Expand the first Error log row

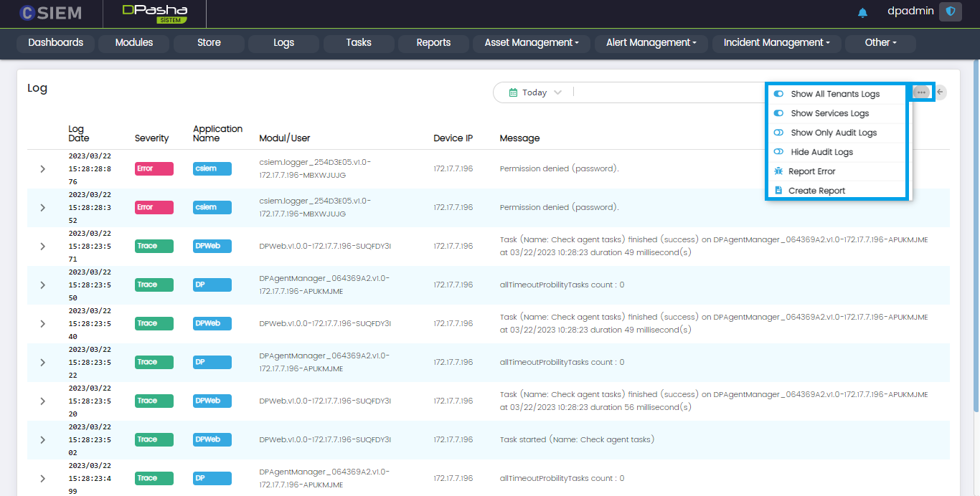coord(42,169)
